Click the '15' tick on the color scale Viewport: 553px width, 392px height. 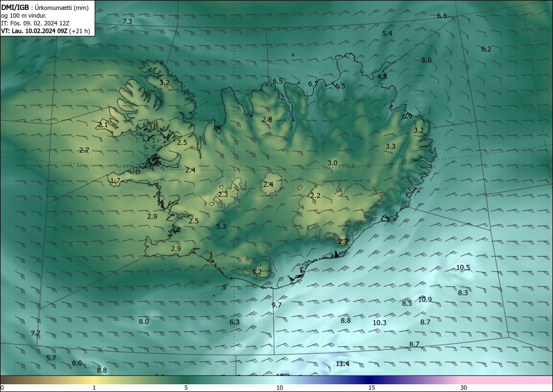(372, 388)
